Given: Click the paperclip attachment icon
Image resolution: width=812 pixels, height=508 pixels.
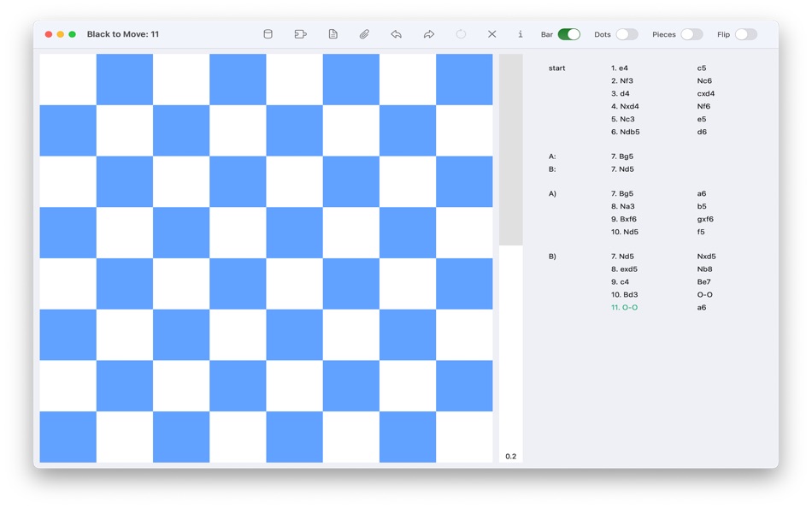Looking at the screenshot, I should tap(364, 33).
